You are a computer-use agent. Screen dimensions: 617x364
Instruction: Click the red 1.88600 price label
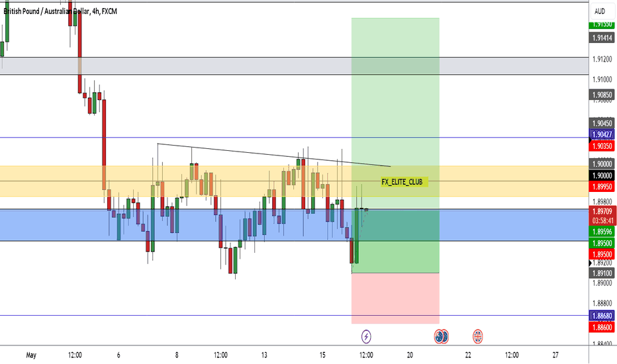tap(602, 327)
